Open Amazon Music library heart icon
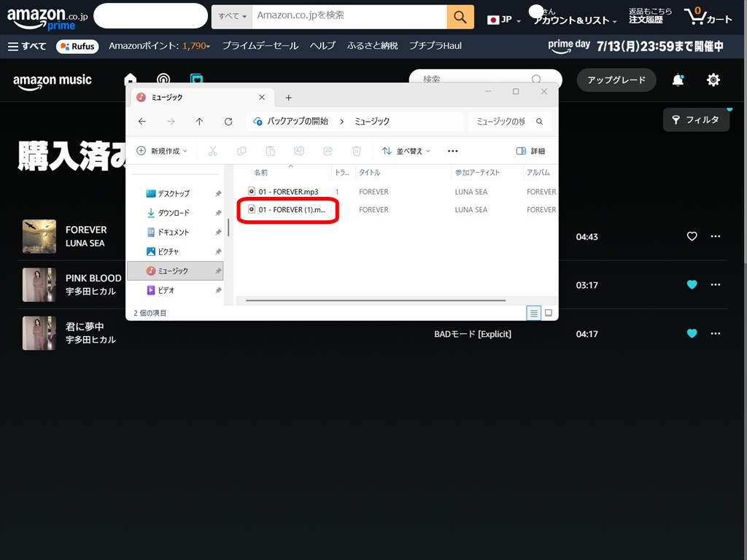This screenshot has width=747, height=560. [x=196, y=79]
